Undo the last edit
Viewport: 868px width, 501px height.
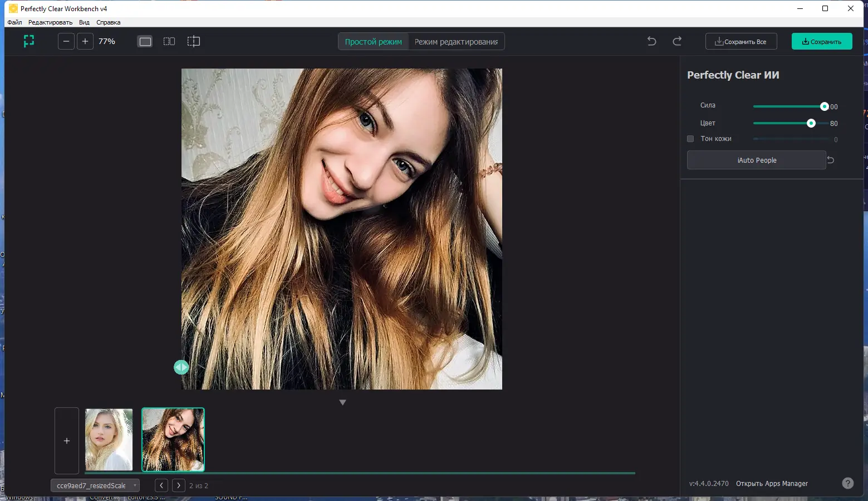[651, 41]
